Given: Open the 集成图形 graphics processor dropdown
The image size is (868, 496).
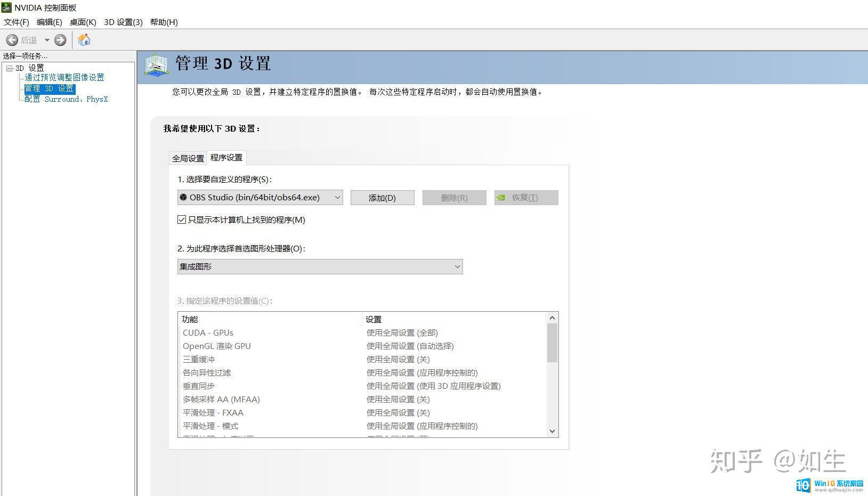Looking at the screenshot, I should click(320, 266).
